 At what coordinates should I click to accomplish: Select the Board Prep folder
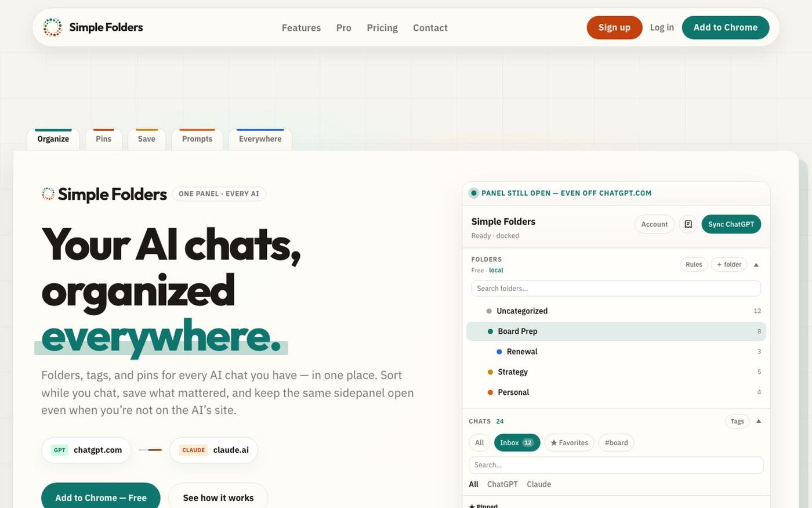[x=616, y=332]
